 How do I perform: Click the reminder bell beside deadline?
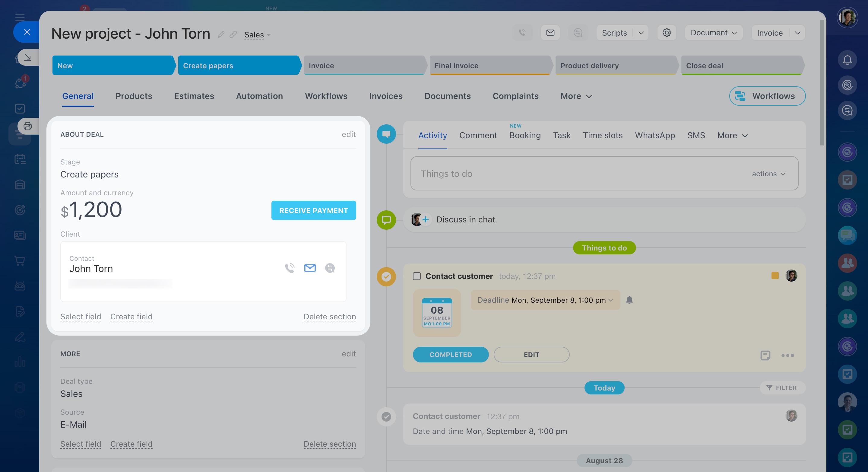(x=629, y=300)
